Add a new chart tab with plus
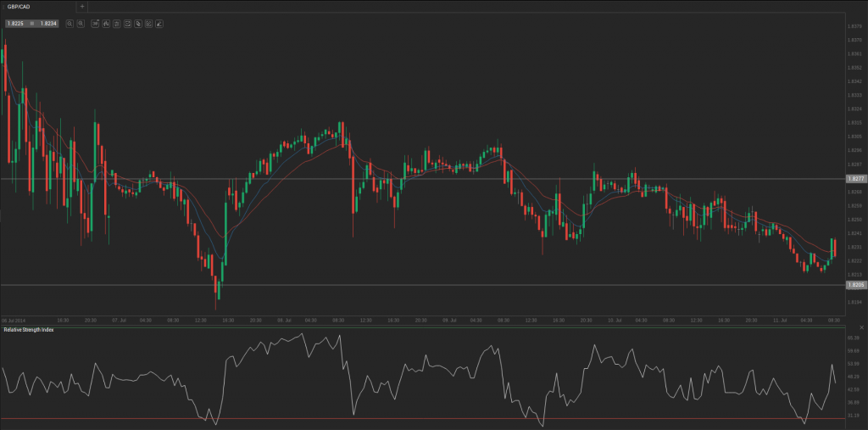868x430 pixels. (81, 6)
